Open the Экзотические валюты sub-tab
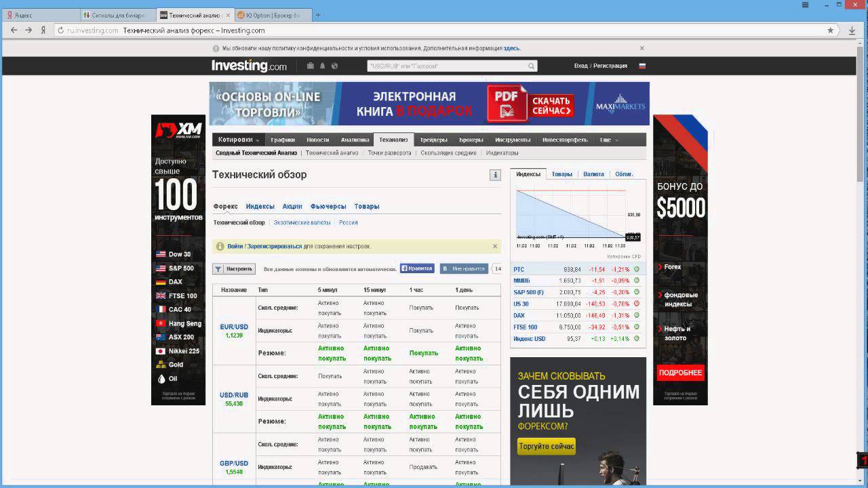This screenshot has height=488, width=868. [302, 222]
